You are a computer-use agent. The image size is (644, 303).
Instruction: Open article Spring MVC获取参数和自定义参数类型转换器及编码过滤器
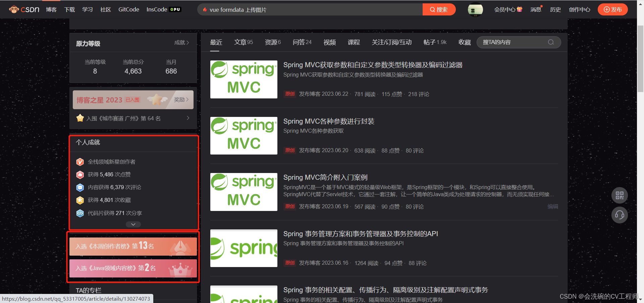pyautogui.click(x=373, y=65)
